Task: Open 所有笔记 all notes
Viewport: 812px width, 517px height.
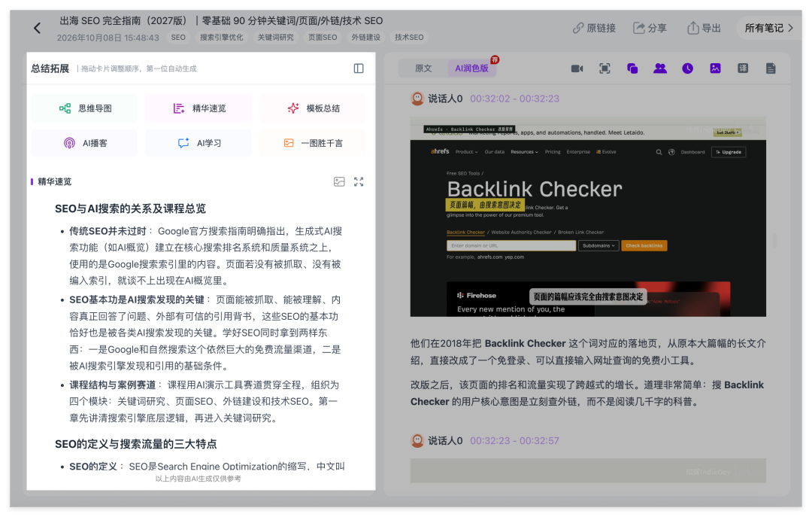Action: tap(768, 28)
